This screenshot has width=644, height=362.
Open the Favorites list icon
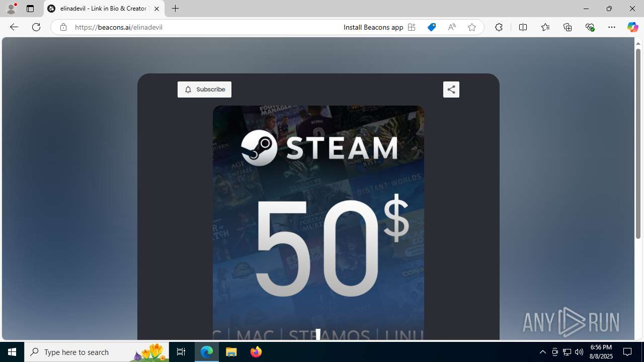545,27
